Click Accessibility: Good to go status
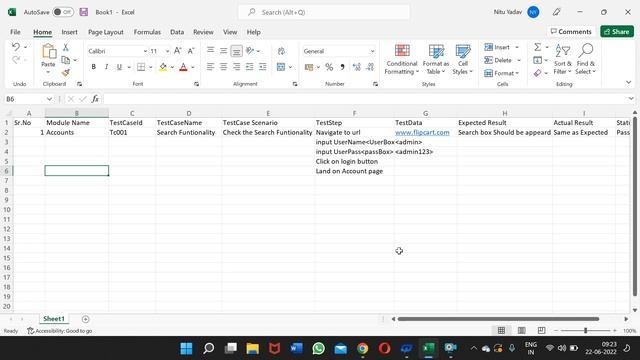The width and height of the screenshot is (640, 360). pyautogui.click(x=60, y=331)
